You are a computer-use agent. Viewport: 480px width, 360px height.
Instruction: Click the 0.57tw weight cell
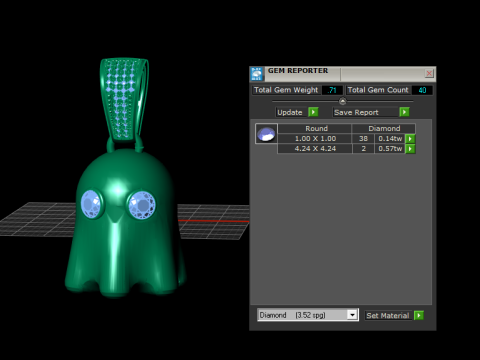(x=390, y=149)
